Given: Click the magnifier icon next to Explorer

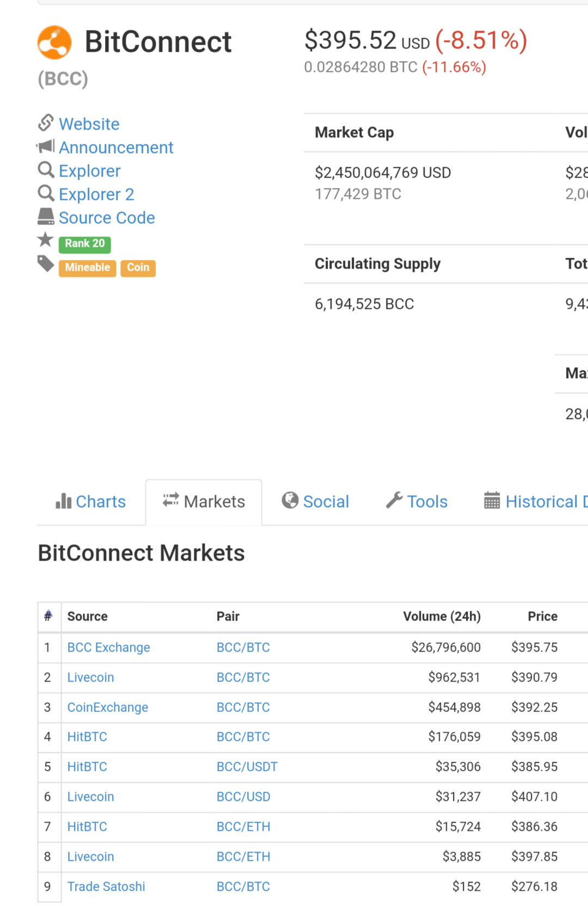Looking at the screenshot, I should tap(46, 170).
